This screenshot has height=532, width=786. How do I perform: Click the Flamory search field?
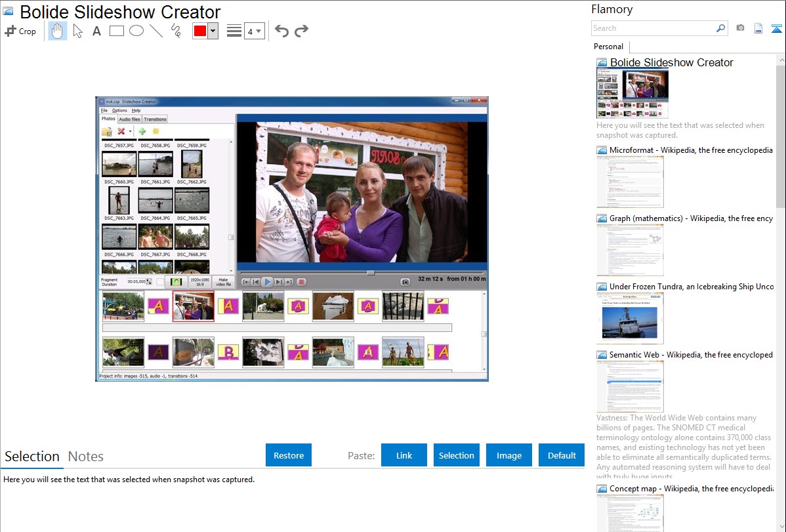(x=653, y=28)
